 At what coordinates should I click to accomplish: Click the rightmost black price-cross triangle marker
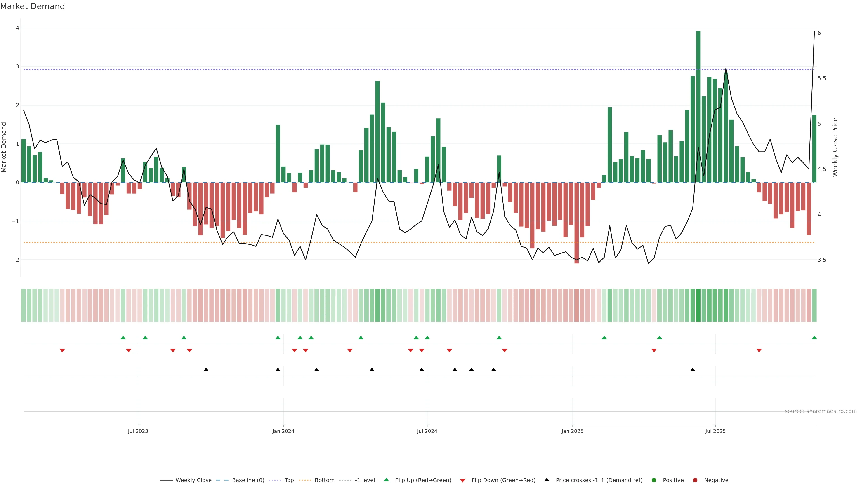pos(693,370)
